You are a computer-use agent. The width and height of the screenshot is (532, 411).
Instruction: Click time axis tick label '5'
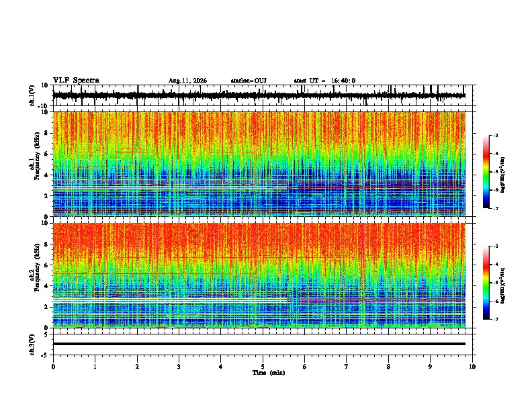tap(263, 367)
